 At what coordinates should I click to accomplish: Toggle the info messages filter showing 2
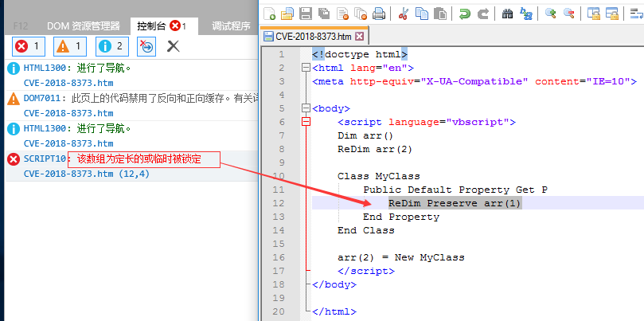pos(112,46)
